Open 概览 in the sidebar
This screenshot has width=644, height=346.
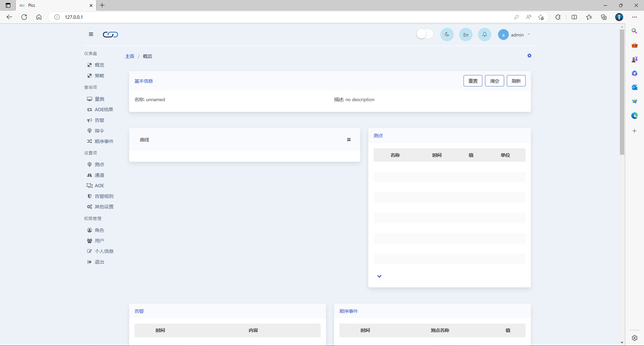[99, 65]
